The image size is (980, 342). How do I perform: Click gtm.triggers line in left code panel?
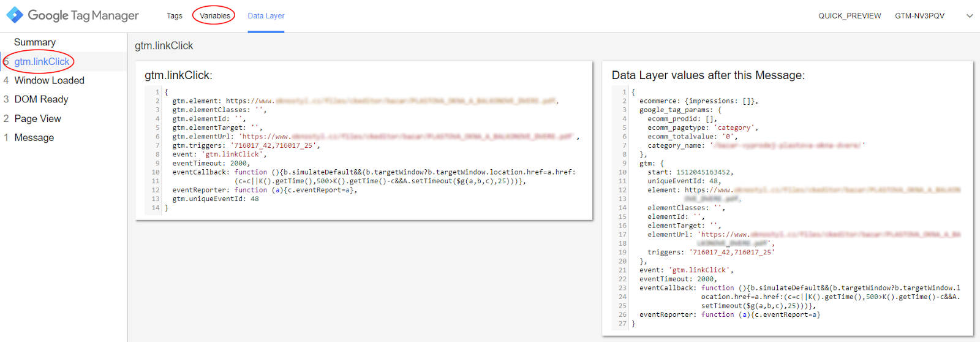(246, 146)
